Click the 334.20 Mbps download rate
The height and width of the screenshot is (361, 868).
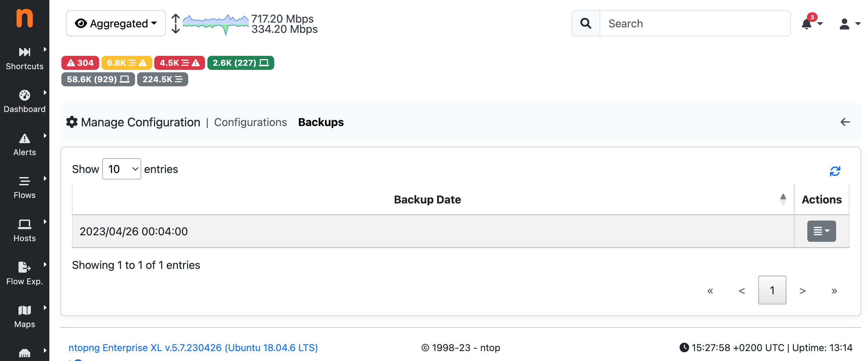point(285,29)
